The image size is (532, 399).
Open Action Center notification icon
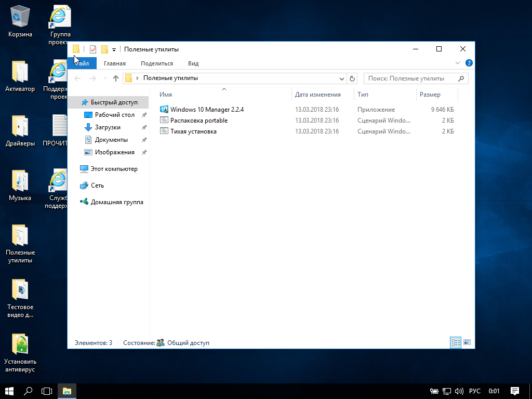[x=514, y=391]
